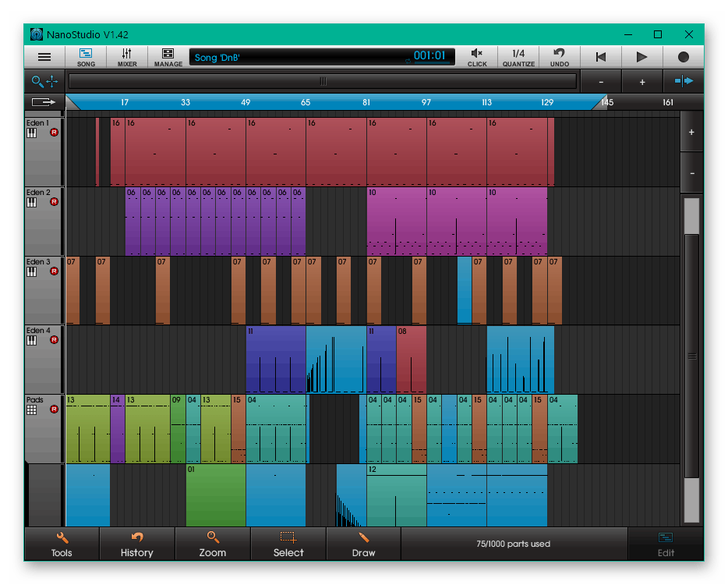Image resolution: width=728 pixels, height=585 pixels.
Task: Click the horizontal song overview scrollbar
Action: [x=323, y=81]
